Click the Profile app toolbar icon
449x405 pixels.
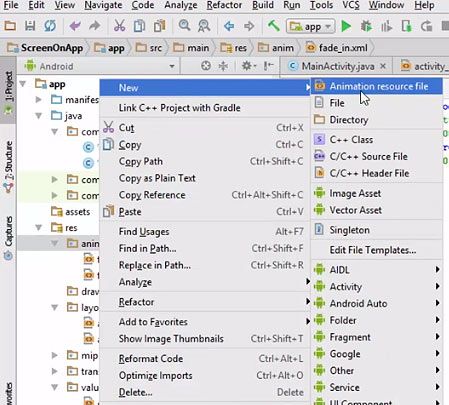pyautogui.click(x=386, y=26)
